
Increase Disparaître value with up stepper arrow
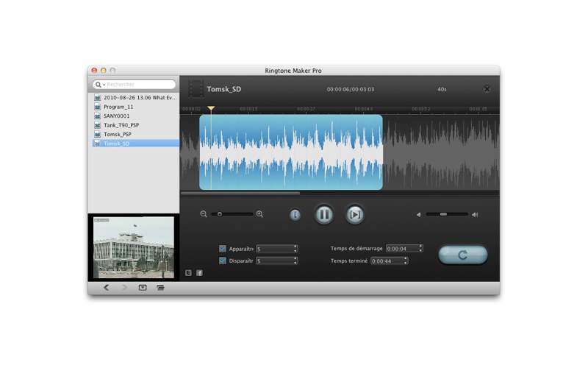(295, 259)
